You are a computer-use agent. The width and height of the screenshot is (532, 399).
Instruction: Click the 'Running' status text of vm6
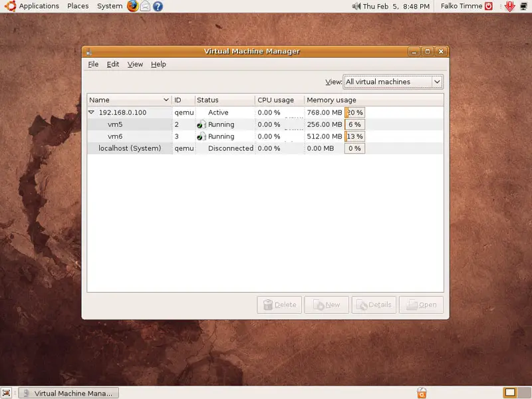[221, 136]
